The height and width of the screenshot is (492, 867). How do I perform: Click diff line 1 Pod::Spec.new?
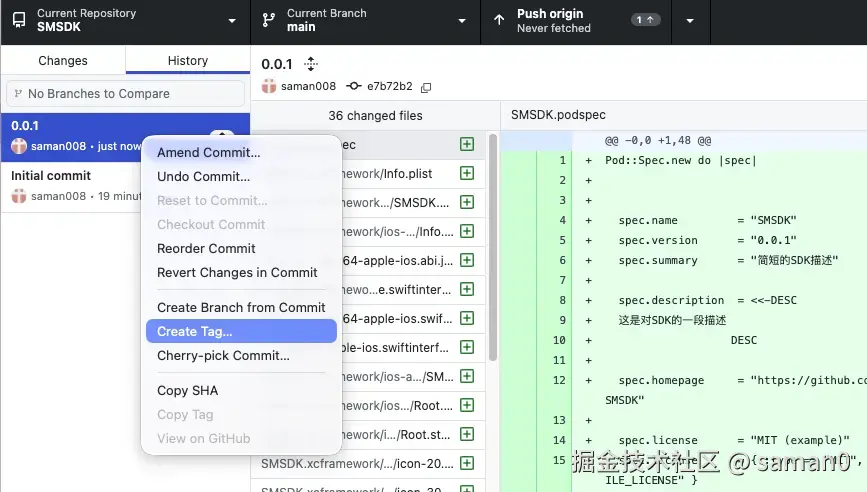pos(683,160)
